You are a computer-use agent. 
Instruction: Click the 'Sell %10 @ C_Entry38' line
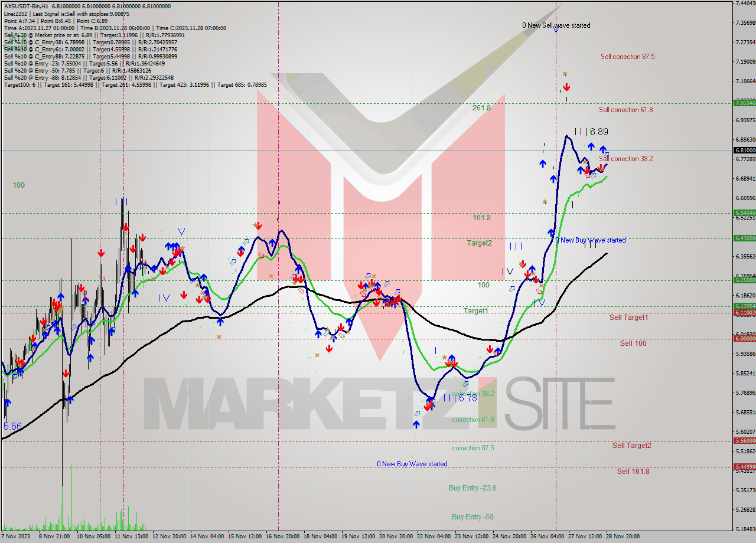(90, 42)
